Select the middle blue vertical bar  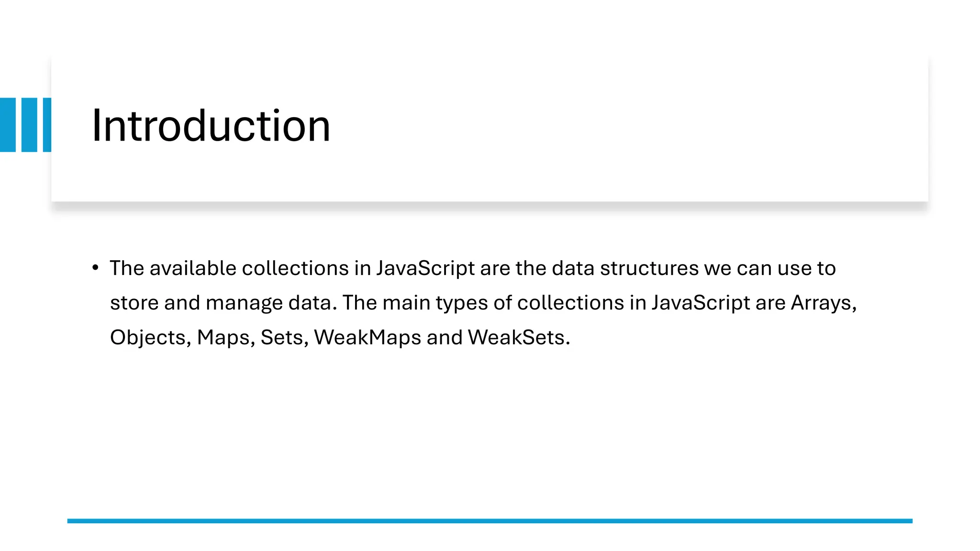coord(29,125)
